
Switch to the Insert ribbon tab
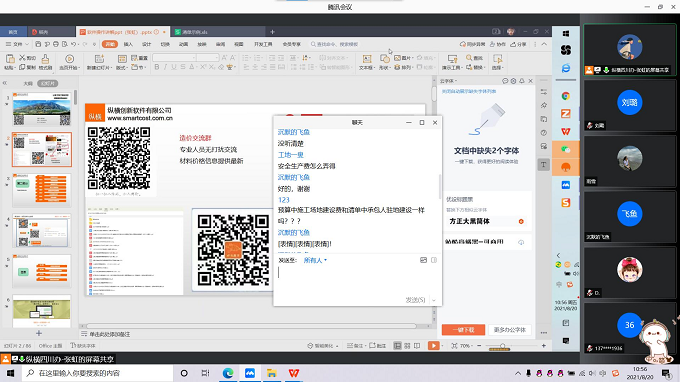coord(128,44)
